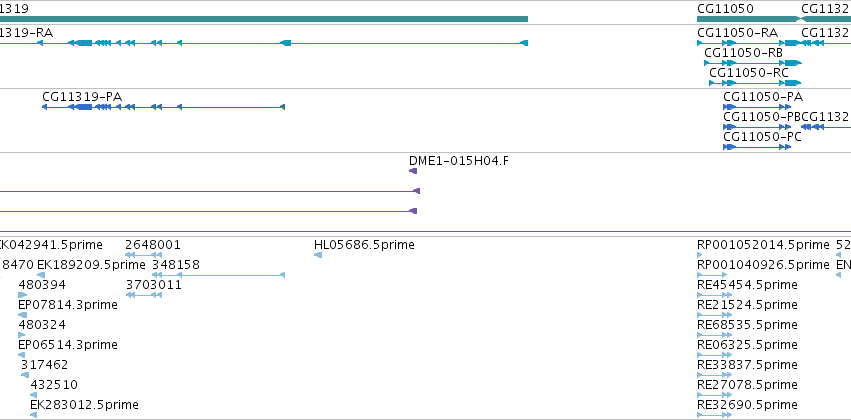Click the CG11319-PA protein label
851x420 pixels.
click(x=82, y=97)
